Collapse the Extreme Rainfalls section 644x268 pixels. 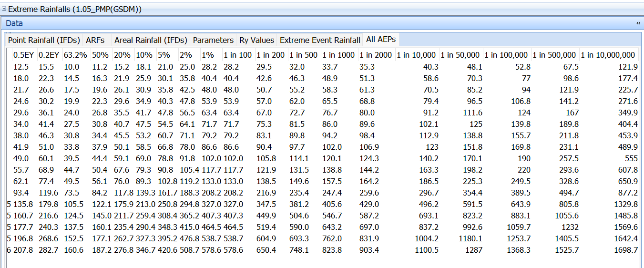4,9
